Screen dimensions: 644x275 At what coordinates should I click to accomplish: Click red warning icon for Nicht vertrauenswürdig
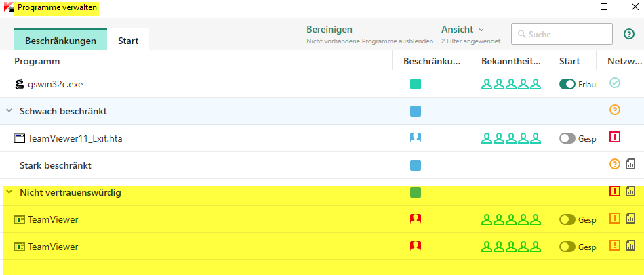coord(615,192)
